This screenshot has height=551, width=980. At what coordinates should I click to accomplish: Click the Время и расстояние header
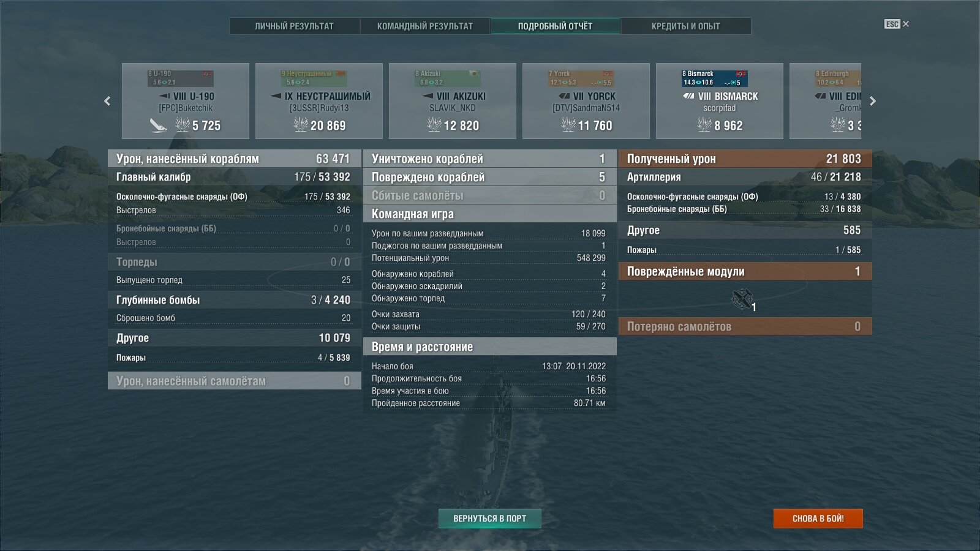(489, 347)
